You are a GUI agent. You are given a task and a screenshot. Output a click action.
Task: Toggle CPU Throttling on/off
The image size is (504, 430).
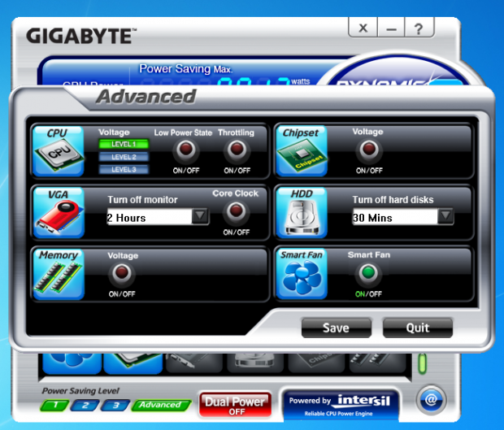tap(237, 150)
